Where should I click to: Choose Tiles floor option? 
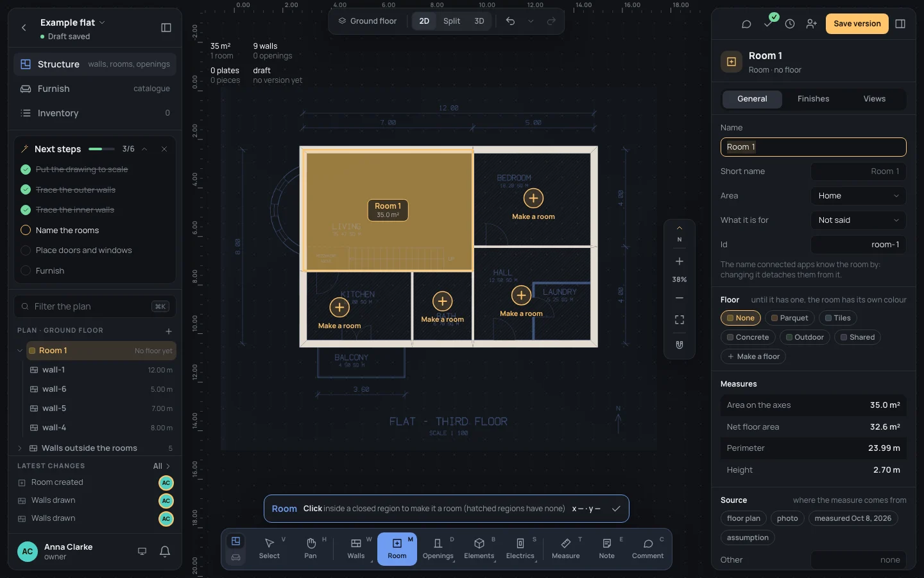tap(837, 318)
